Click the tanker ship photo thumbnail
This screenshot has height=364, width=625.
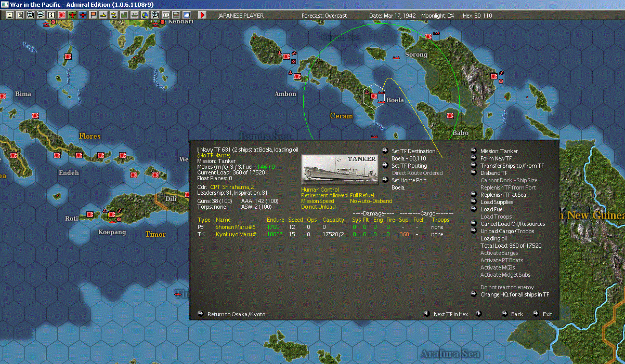[x=340, y=169]
